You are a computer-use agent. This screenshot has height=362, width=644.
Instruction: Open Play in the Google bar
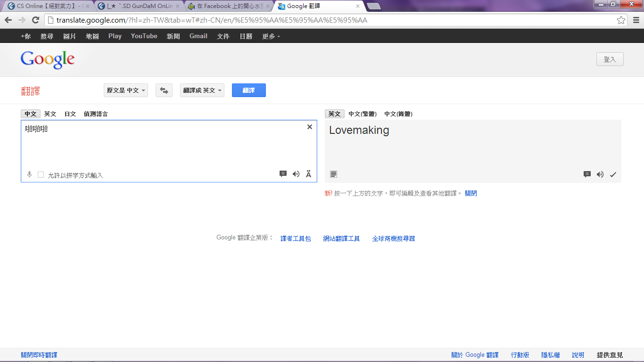click(115, 36)
